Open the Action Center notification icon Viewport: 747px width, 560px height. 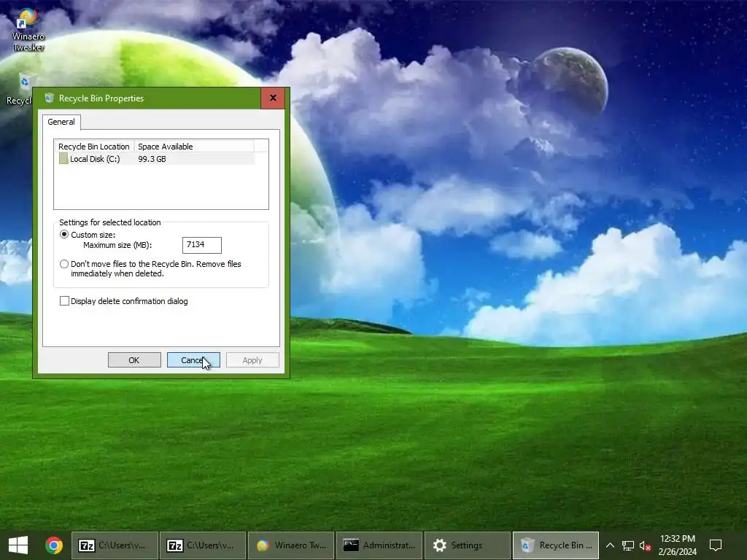click(716, 545)
